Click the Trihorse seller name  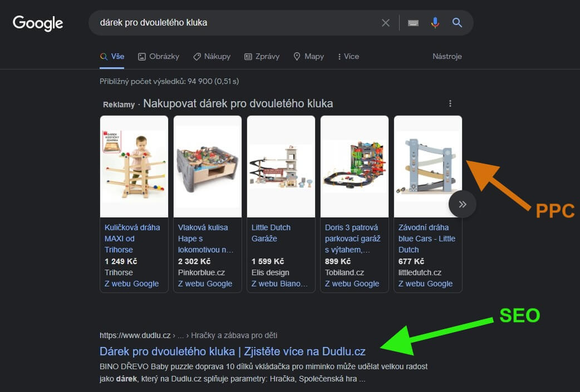(x=119, y=272)
